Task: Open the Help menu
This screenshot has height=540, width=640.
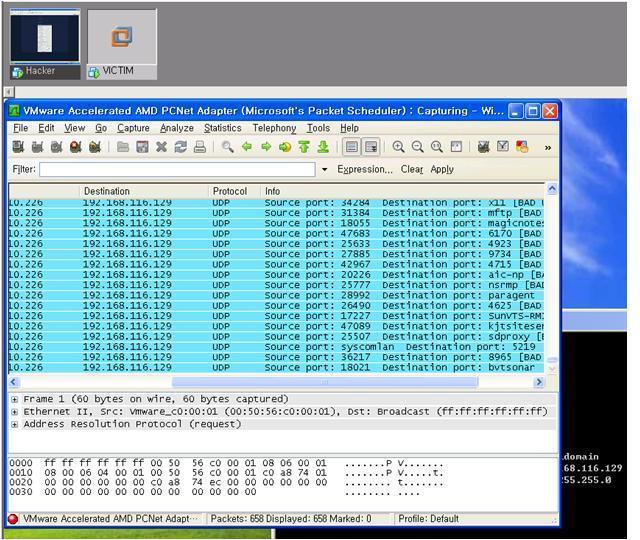Action: (349, 128)
